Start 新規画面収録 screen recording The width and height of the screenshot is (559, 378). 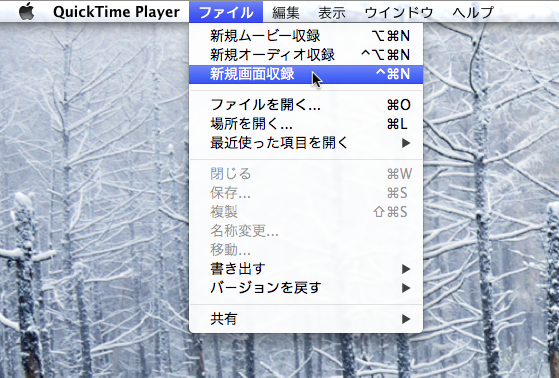(306, 74)
